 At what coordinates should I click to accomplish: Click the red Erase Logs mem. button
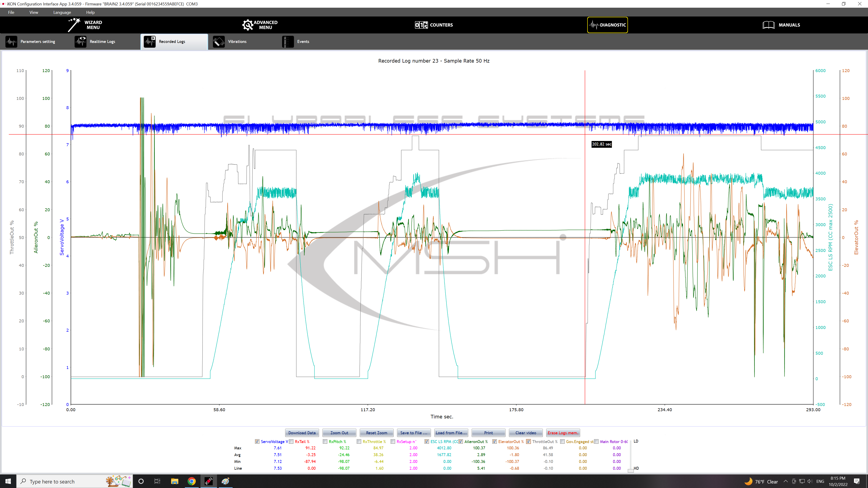[x=563, y=433]
